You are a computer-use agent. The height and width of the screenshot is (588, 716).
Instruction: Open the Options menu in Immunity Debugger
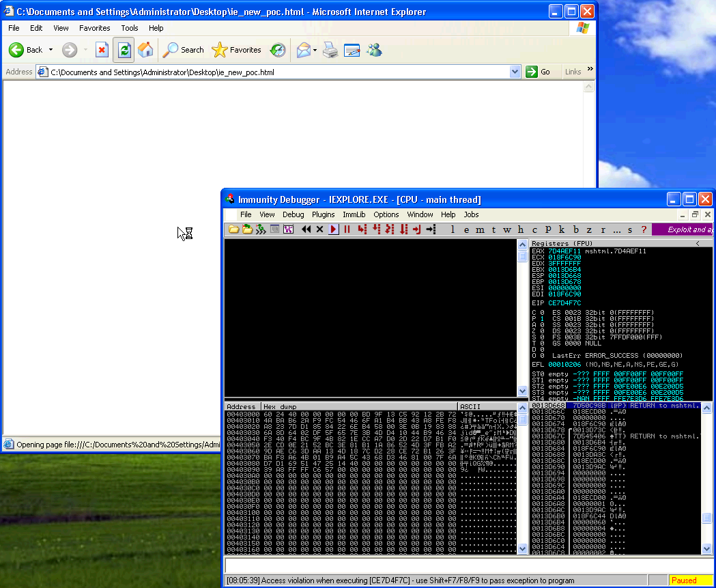(x=386, y=214)
